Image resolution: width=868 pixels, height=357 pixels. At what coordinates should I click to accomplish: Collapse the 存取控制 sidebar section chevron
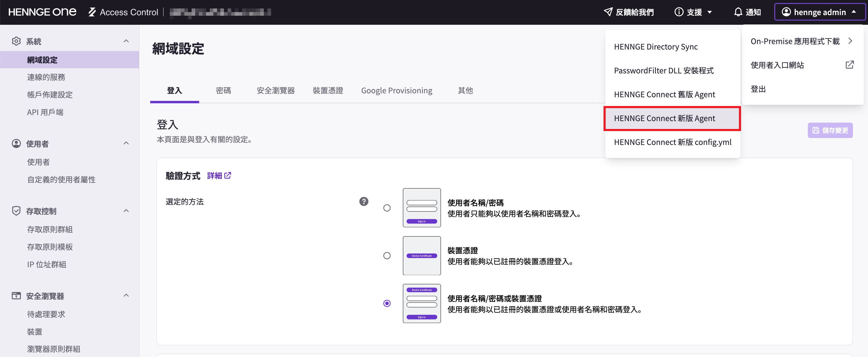tap(126, 211)
